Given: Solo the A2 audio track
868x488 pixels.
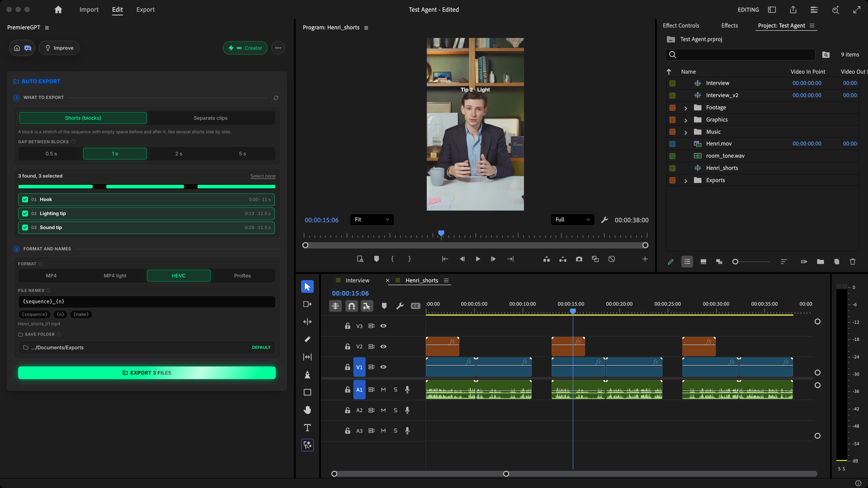Looking at the screenshot, I should coord(395,410).
